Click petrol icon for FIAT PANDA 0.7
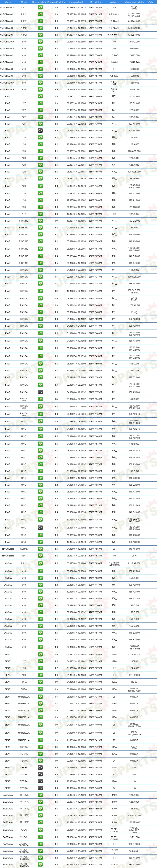This screenshot has height=868, width=157. pyautogui.click(x=40, y=270)
